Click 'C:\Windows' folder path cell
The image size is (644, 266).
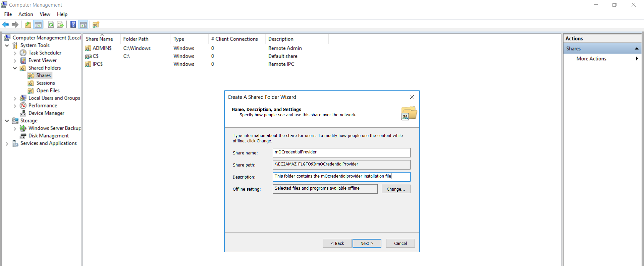tap(137, 48)
